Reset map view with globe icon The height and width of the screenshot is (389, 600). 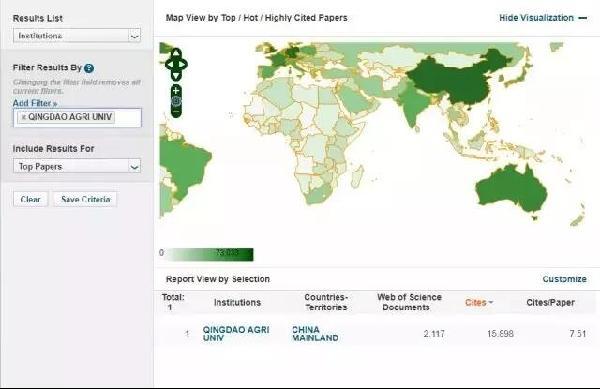(176, 101)
